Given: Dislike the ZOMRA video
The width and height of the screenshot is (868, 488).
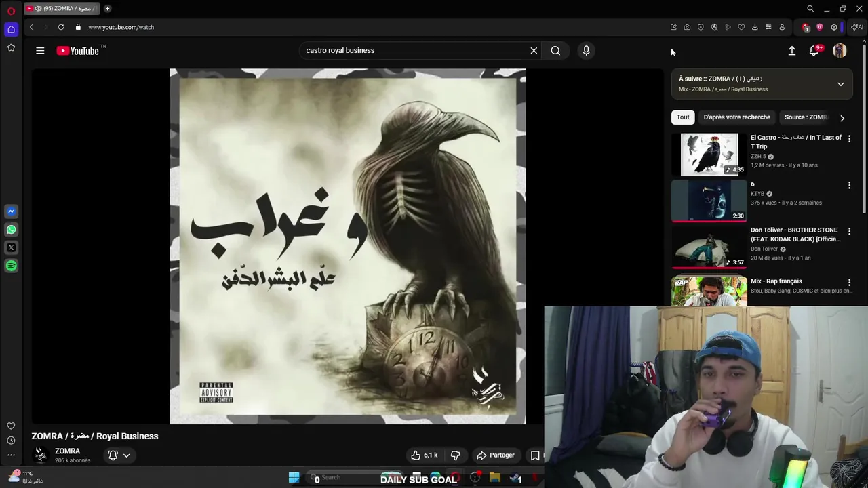Looking at the screenshot, I should pos(456,455).
